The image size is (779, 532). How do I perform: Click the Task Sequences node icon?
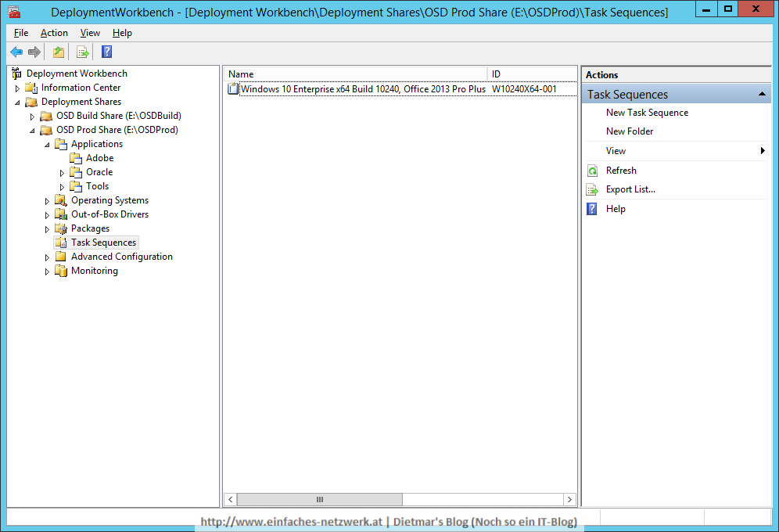(61, 243)
